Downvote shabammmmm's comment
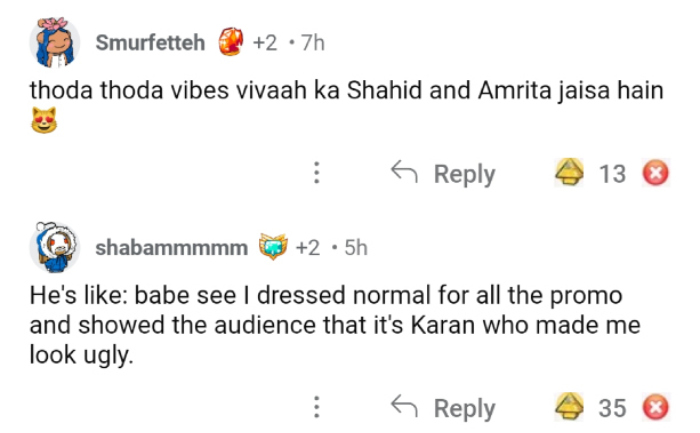 pos(655,408)
